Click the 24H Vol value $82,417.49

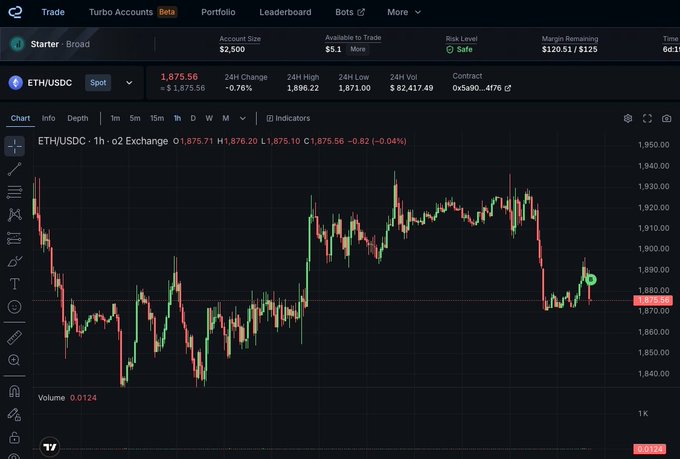pyautogui.click(x=411, y=88)
